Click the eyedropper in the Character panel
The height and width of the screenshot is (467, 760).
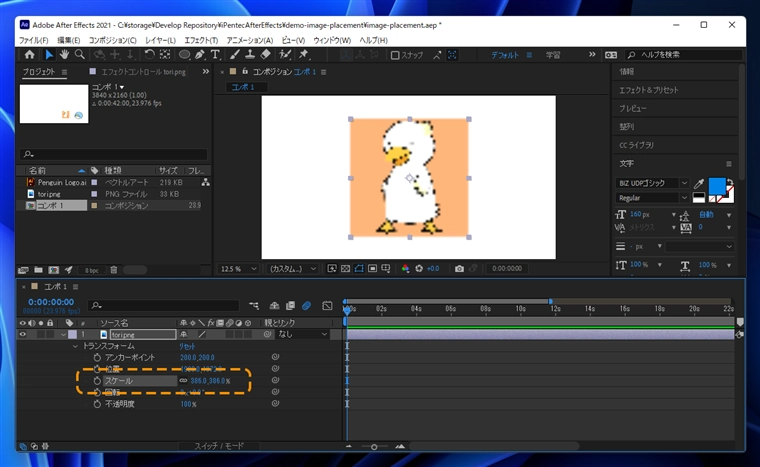tap(698, 184)
